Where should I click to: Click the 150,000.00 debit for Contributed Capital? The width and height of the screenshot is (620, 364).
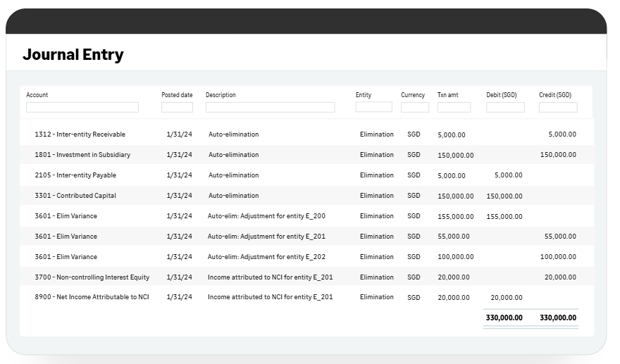504,196
